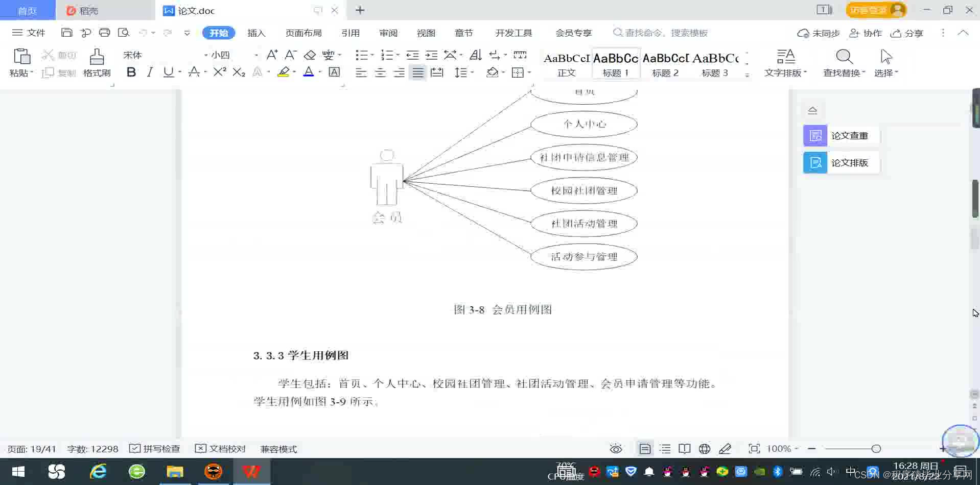This screenshot has width=980, height=485.
Task: Click the full screen fit icon
Action: coord(754,449)
